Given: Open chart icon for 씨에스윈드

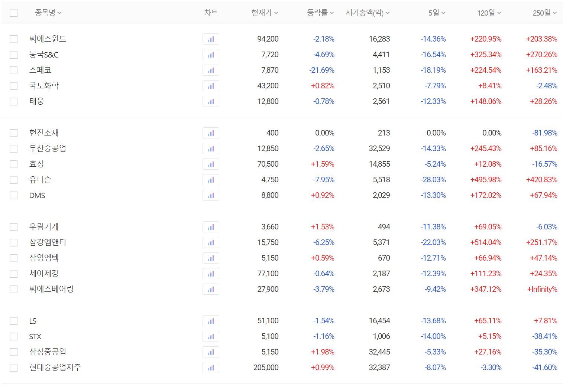Looking at the screenshot, I should 211,39.
